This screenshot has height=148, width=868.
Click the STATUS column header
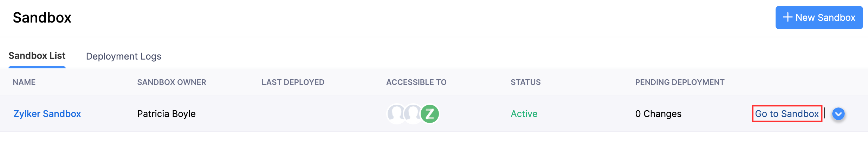525,82
